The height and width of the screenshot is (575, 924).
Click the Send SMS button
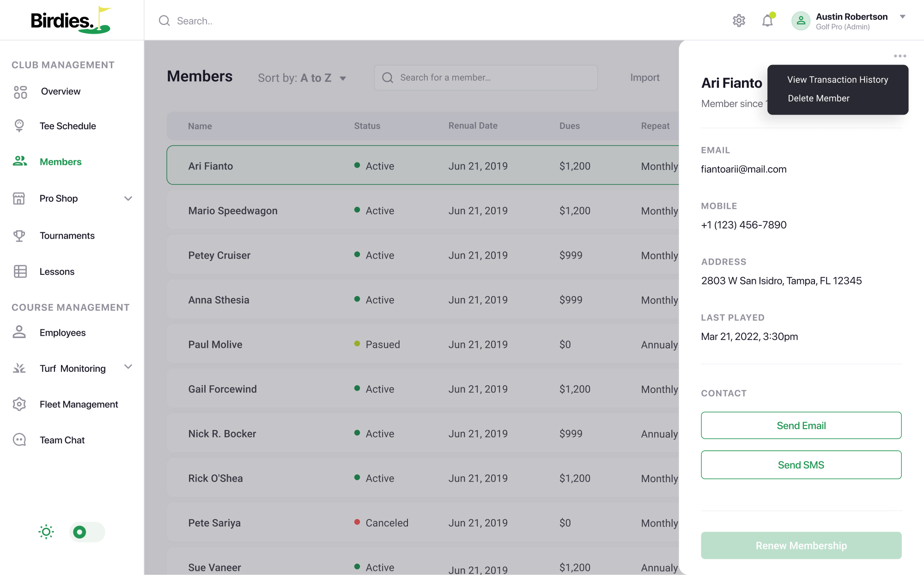coord(801,465)
